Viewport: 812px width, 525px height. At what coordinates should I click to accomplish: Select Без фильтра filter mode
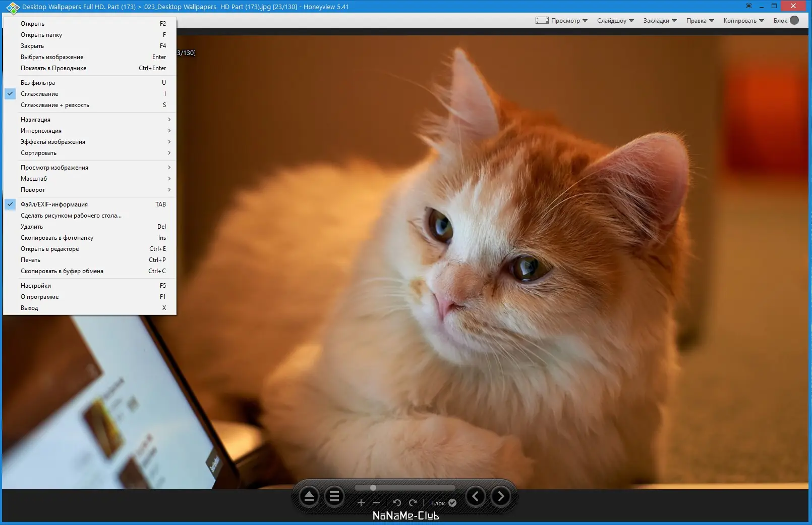click(x=90, y=83)
